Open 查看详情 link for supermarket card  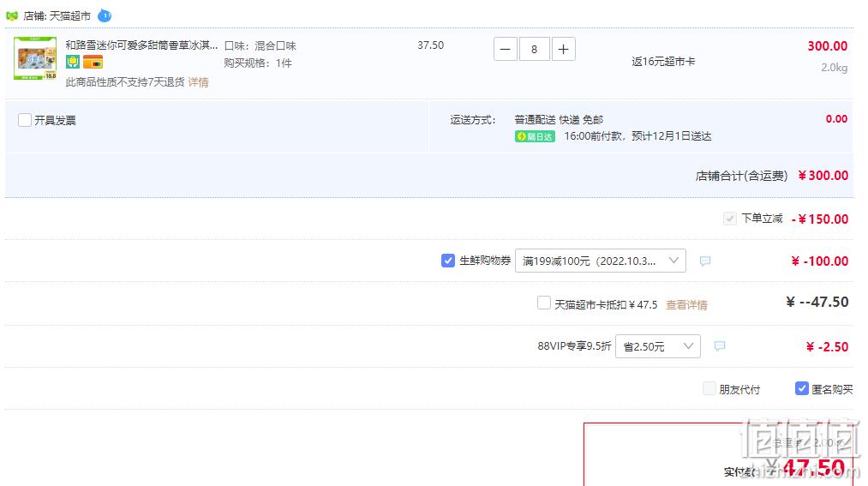click(x=686, y=305)
